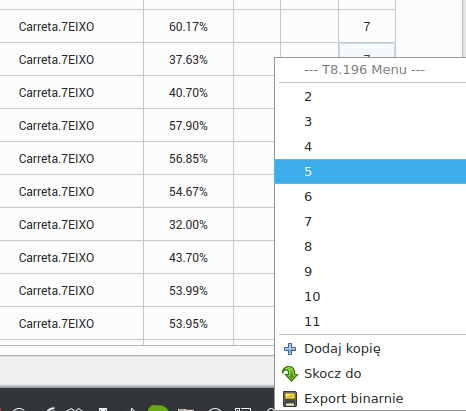Click the blue plus icon beside Dodaj kopię
This screenshot has height=411, width=466.
point(290,349)
